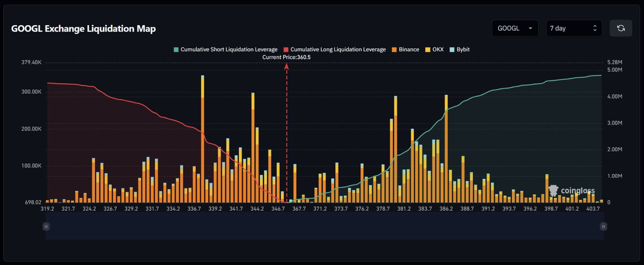The height and width of the screenshot is (265, 644).
Task: Click the 346.7 x-axis label
Action: 278,209
